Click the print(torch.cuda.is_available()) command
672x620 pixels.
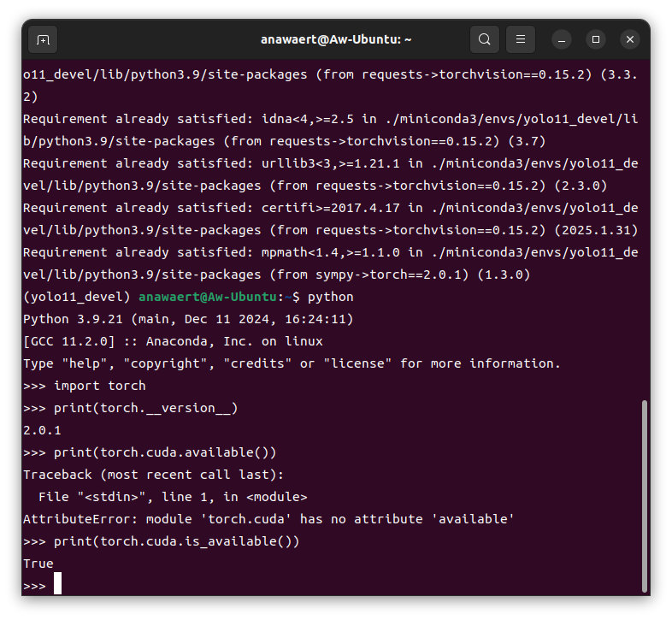coord(176,541)
